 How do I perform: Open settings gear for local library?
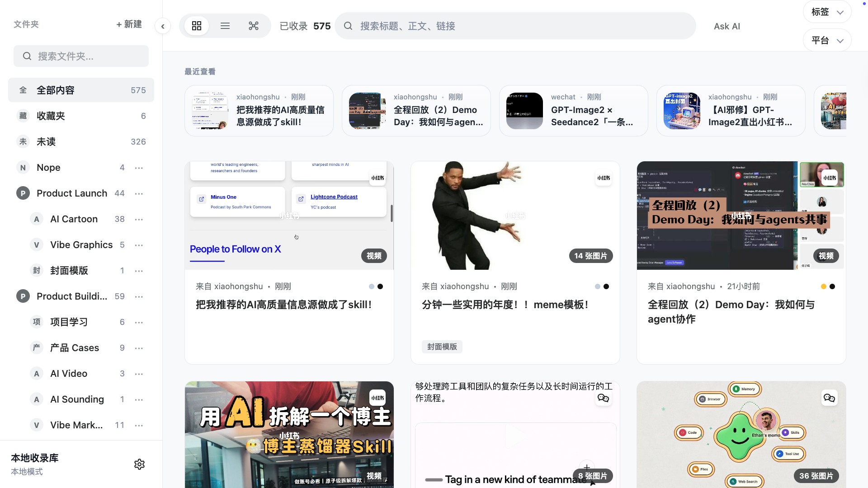(139, 464)
